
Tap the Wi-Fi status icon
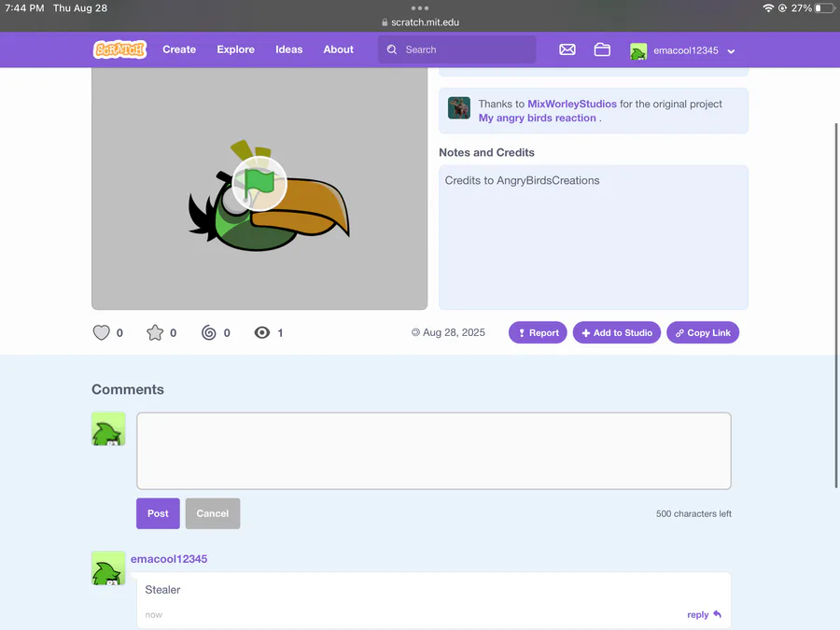[x=768, y=8]
